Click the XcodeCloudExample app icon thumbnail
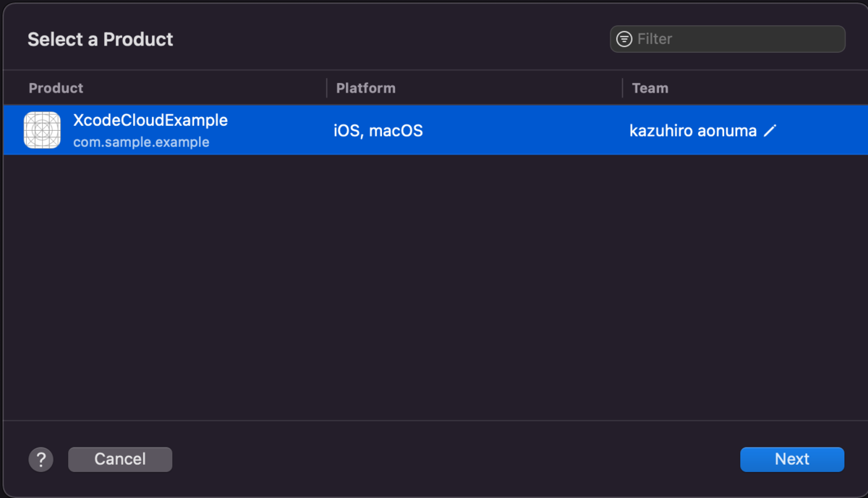The image size is (868, 498). pyautogui.click(x=41, y=130)
